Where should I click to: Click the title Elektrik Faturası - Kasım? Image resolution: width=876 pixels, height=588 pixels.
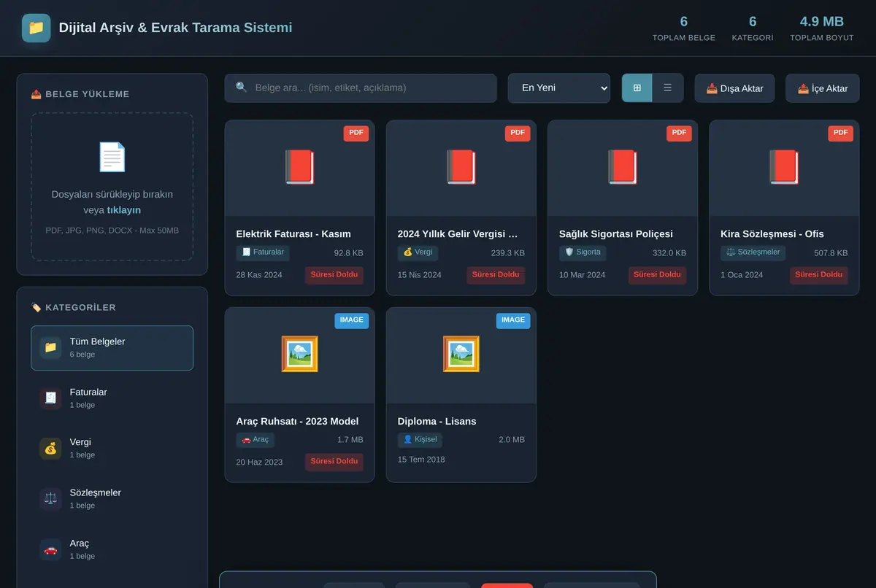pyautogui.click(x=293, y=234)
